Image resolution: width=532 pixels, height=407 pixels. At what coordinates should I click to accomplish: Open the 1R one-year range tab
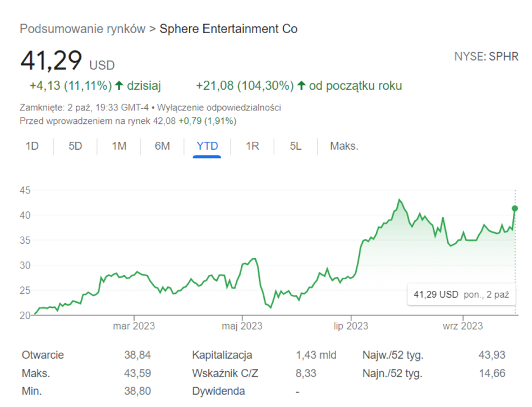click(x=253, y=146)
